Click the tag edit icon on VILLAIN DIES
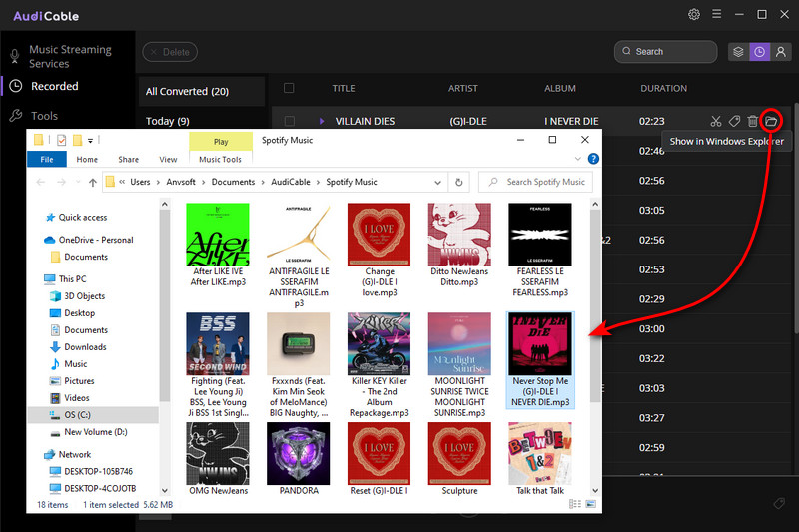Viewport: 799px width, 532px height. point(734,121)
